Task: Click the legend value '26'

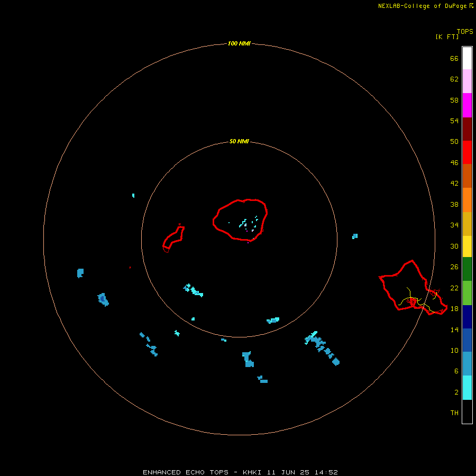Action: 454,267
